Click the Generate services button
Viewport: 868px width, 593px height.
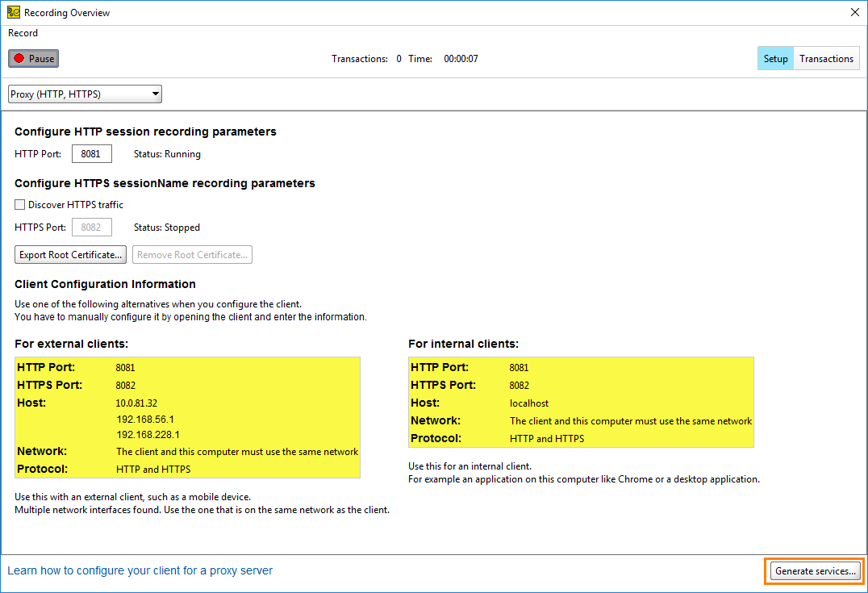[814, 570]
